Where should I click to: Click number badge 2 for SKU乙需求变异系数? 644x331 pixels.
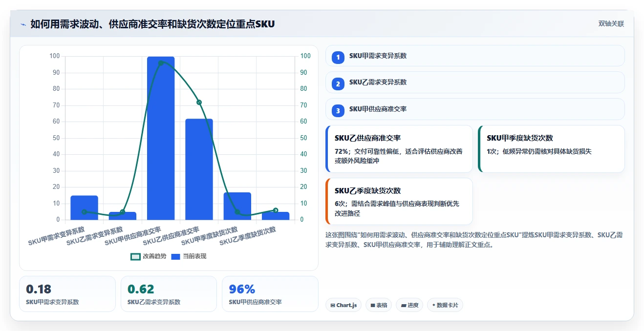(x=338, y=84)
